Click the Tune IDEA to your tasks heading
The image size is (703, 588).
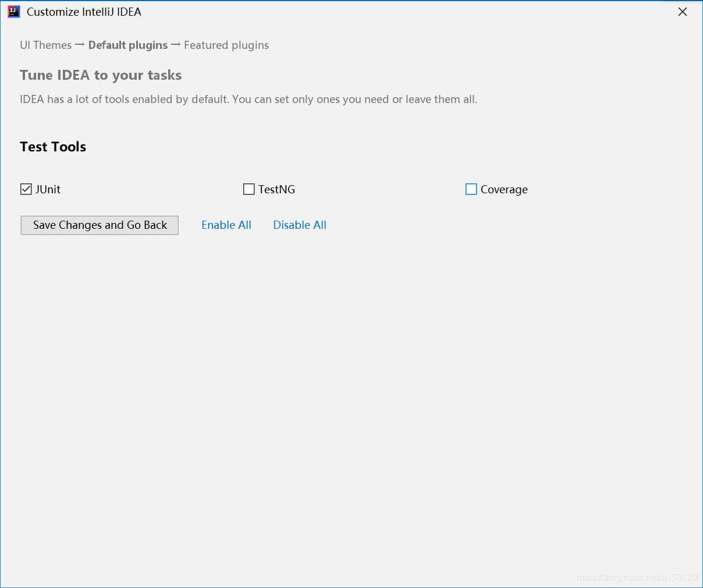101,75
